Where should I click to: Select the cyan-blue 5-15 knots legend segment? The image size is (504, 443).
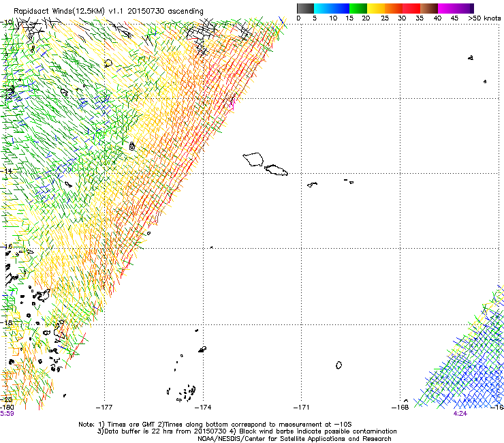[x=332, y=8]
